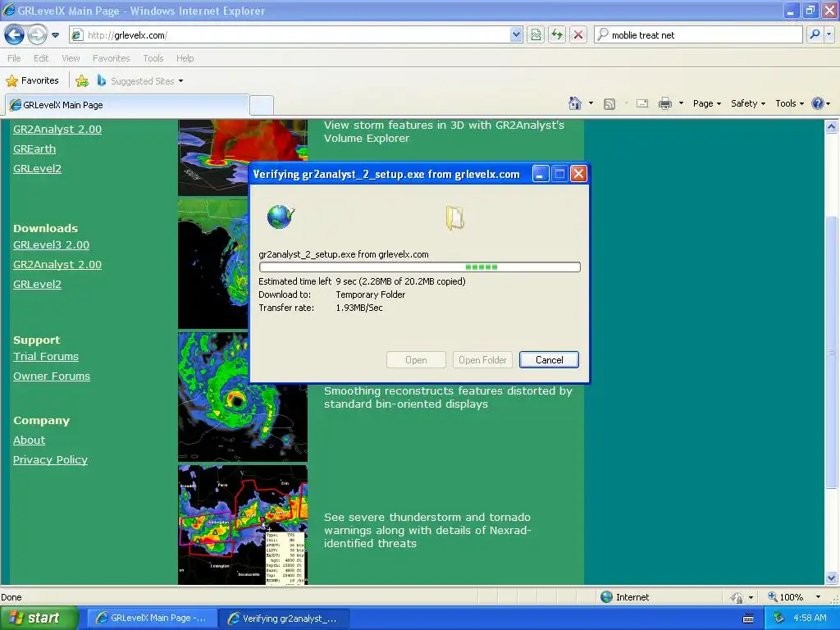This screenshot has height=630, width=840.
Task: Click the page scrollbar down arrow
Action: coord(832,578)
